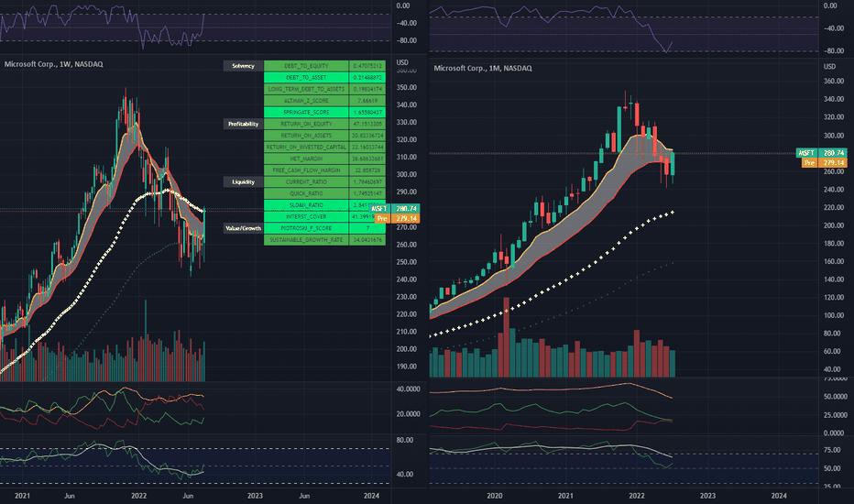
Task: Click Pre 279.14 label on weekly chart
Action: tap(397, 218)
